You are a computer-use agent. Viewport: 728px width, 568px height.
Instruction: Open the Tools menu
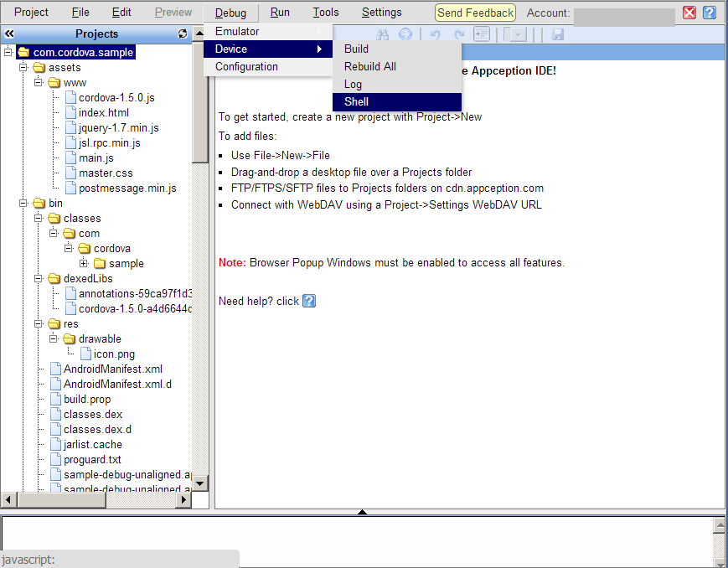[326, 12]
